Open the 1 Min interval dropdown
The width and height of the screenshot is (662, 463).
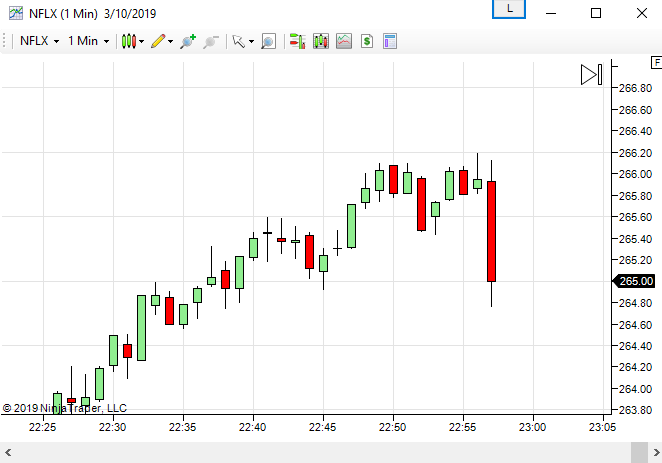pyautogui.click(x=88, y=41)
